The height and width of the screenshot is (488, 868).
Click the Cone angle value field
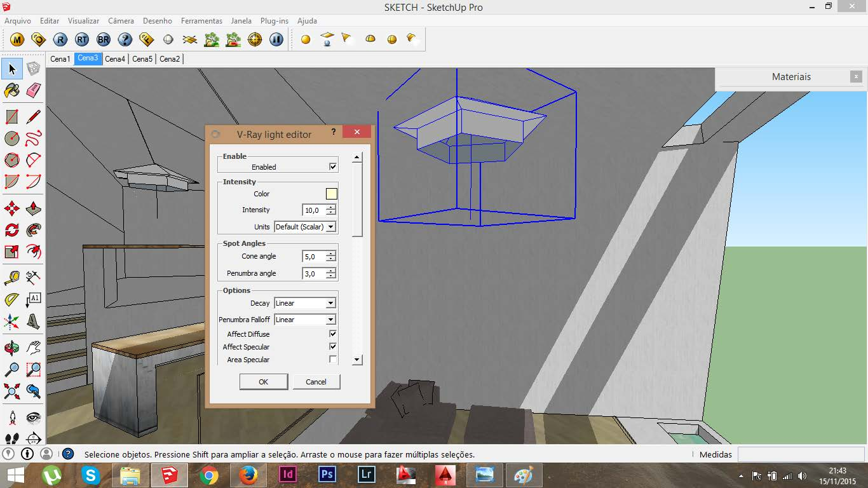tap(315, 256)
